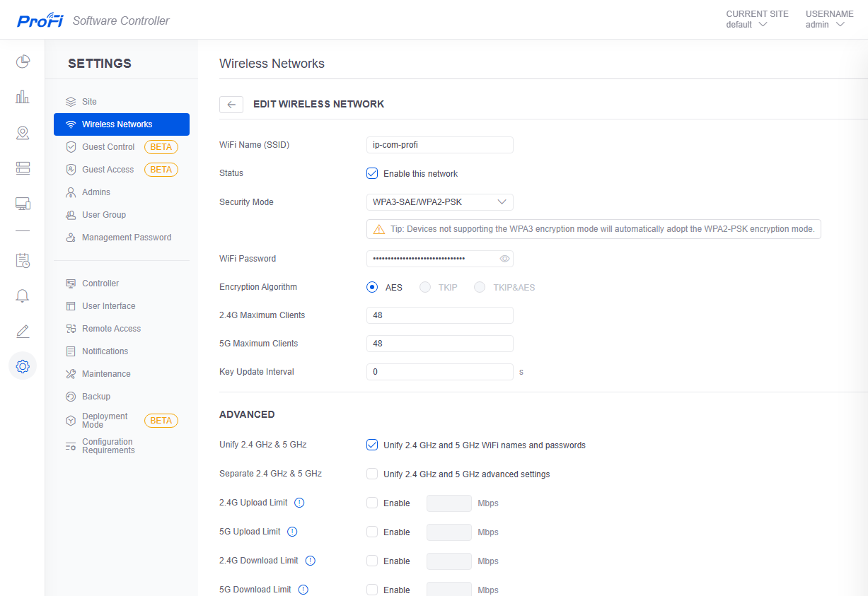Image resolution: width=868 pixels, height=596 pixels.
Task: Click the info icon next to 2.4G Upload Limit
Action: click(x=299, y=503)
